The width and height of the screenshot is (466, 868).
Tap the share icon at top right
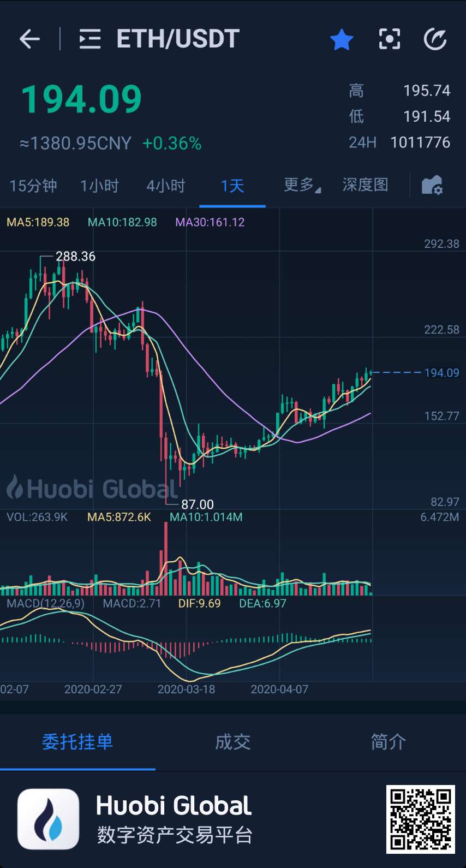point(435,39)
